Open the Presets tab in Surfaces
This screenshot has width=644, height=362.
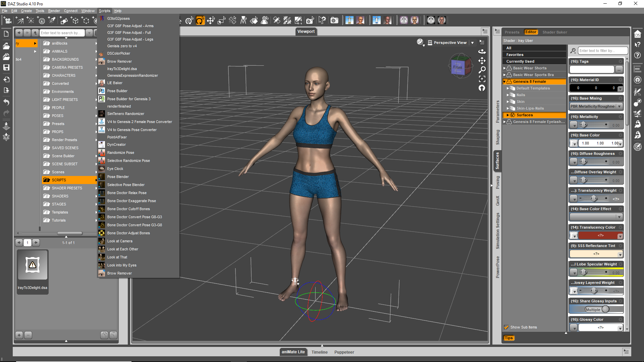pyautogui.click(x=512, y=33)
